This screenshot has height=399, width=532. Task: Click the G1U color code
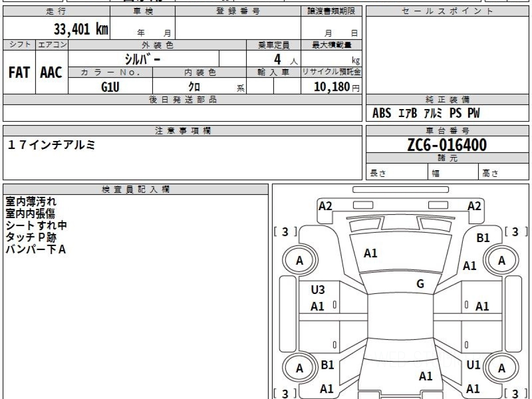click(110, 87)
